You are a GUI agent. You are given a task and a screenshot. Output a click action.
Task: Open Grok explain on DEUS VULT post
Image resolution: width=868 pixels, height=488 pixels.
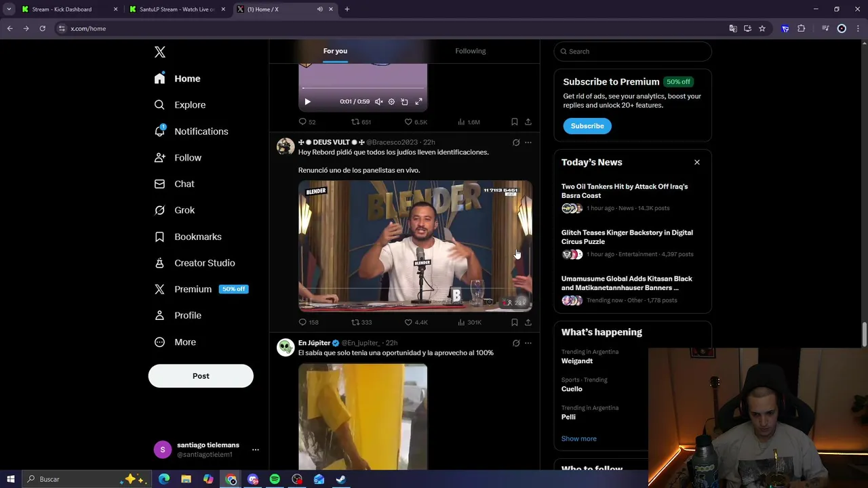(516, 142)
